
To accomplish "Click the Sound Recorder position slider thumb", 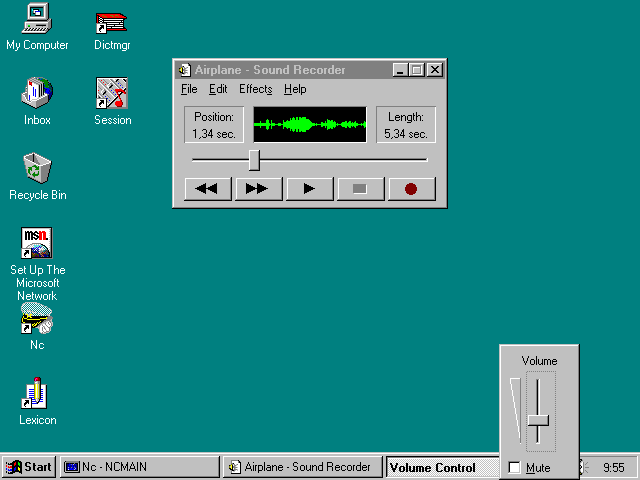I will pos(254,160).
